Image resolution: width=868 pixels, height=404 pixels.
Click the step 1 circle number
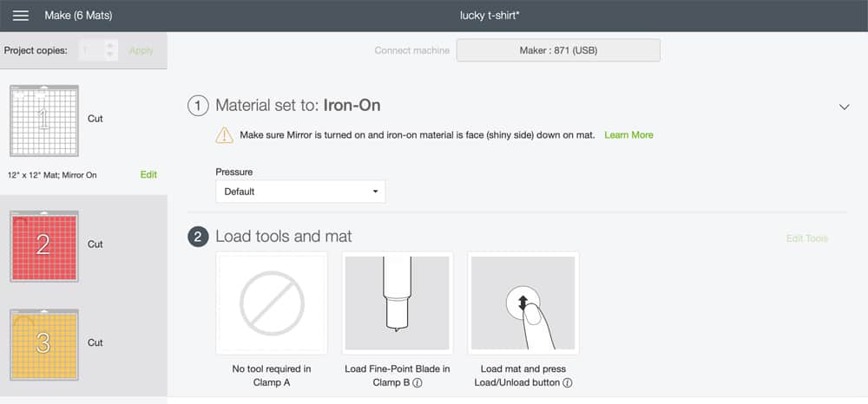198,106
